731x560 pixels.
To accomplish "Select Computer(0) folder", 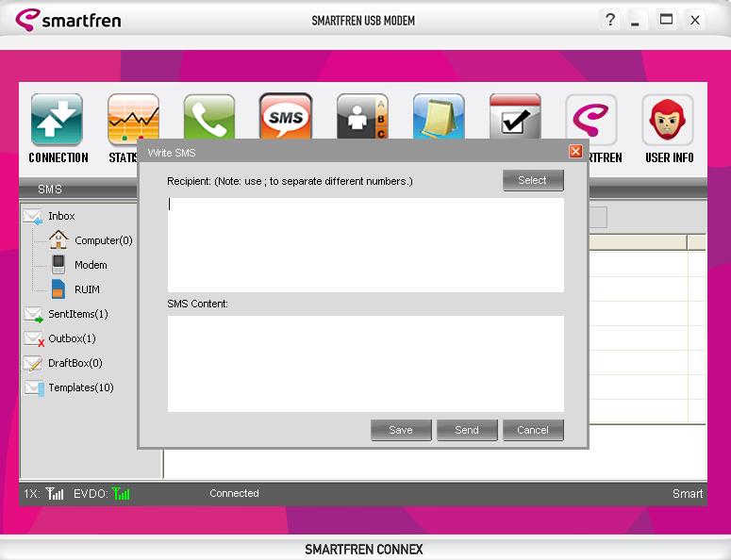I will click(104, 240).
